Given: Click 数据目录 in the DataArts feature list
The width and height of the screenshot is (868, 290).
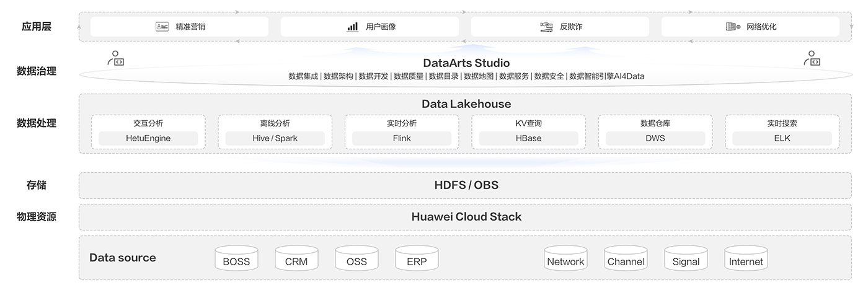Looking at the screenshot, I should [444, 76].
